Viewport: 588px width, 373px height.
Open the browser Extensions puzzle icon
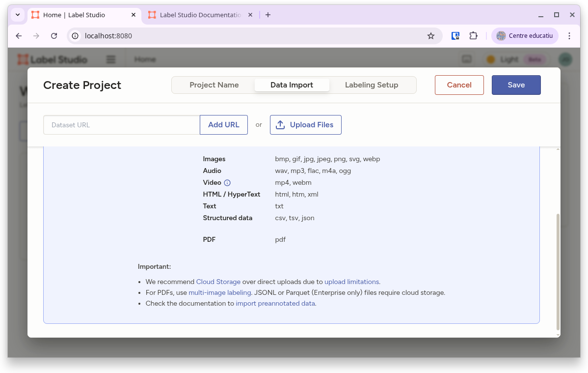click(x=473, y=36)
